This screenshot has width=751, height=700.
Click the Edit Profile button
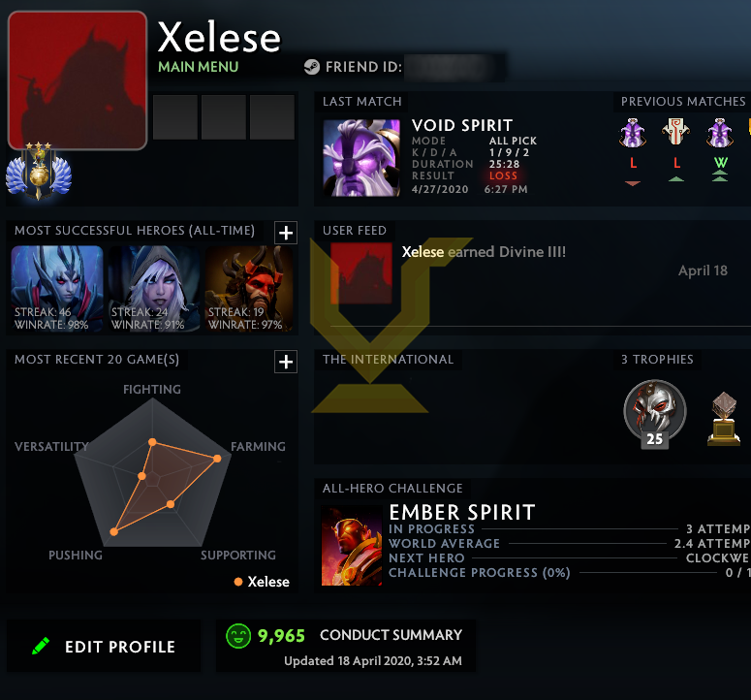pyautogui.click(x=104, y=646)
